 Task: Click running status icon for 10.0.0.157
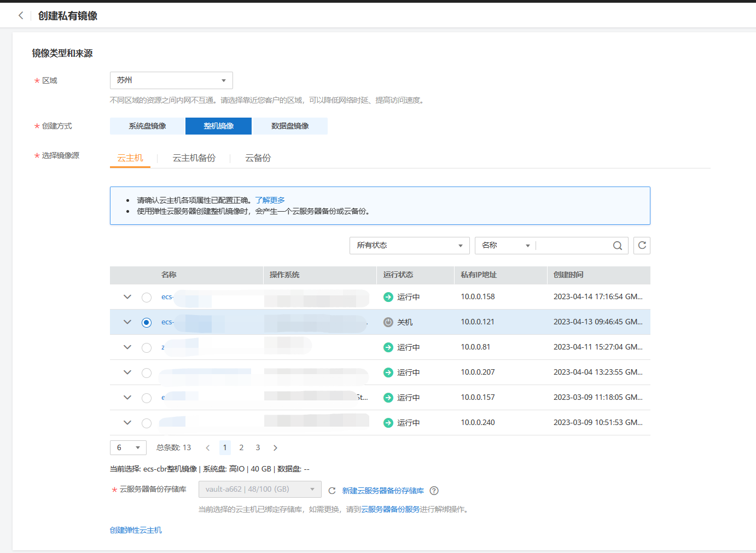point(388,398)
